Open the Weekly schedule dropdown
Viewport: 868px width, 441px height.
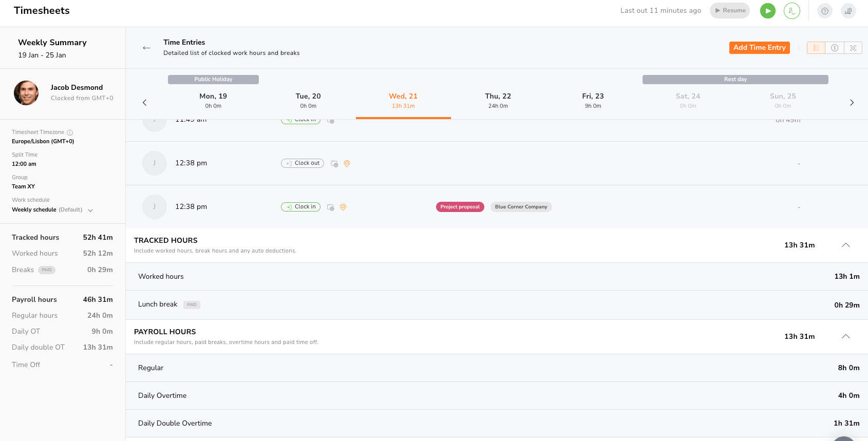[x=90, y=210]
